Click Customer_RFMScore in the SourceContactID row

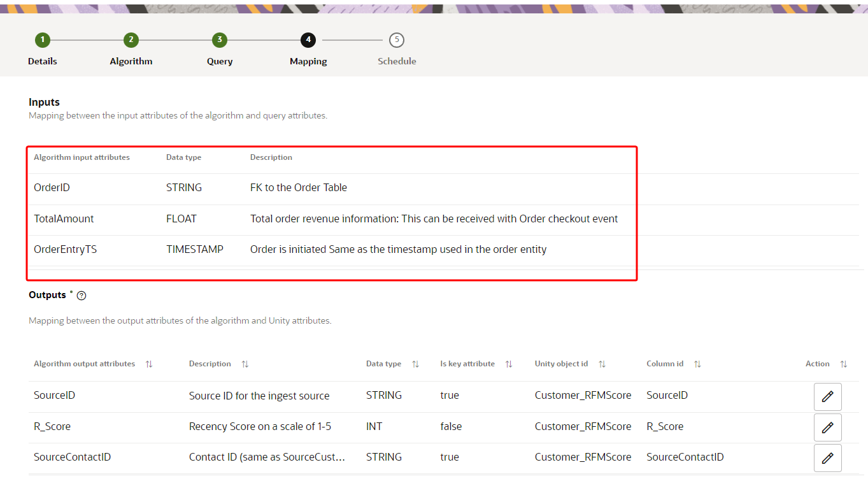(x=583, y=457)
